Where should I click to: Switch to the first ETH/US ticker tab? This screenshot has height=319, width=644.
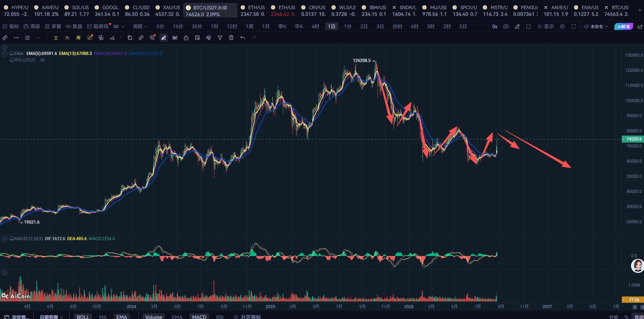253,11
